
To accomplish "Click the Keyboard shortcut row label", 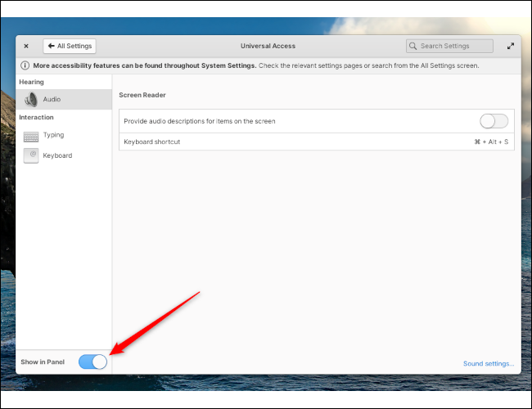I will [x=151, y=142].
